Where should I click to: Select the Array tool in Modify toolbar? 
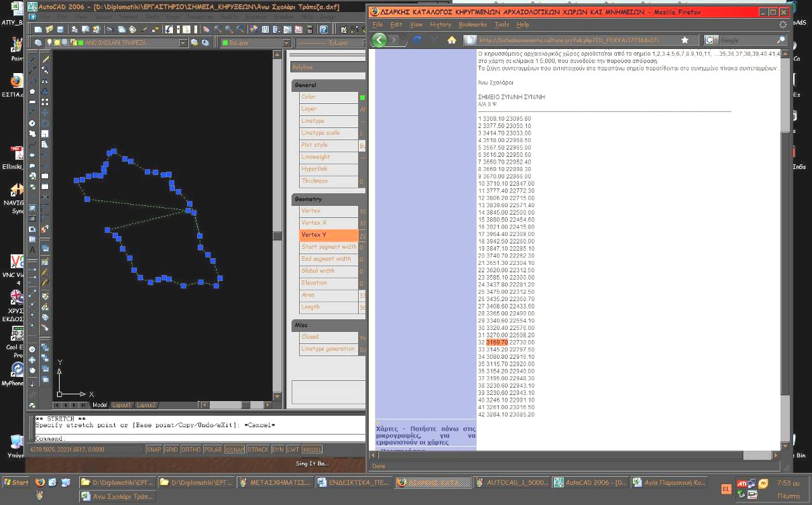tap(45, 102)
